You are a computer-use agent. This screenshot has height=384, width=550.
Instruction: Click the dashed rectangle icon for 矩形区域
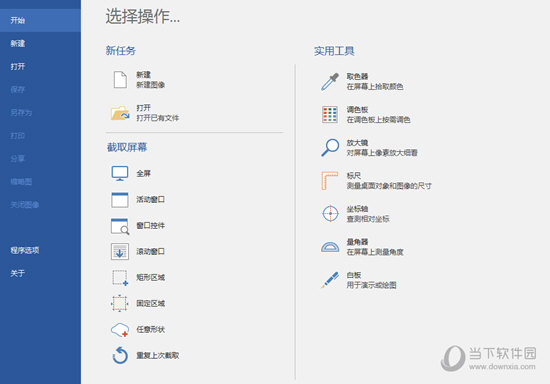120,278
